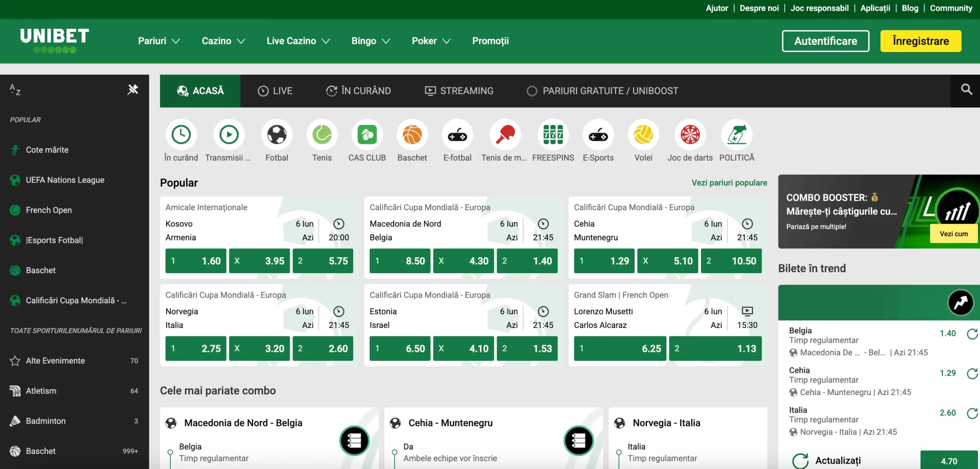
Task: Open Cote mărite in sidebar
Action: [74, 150]
